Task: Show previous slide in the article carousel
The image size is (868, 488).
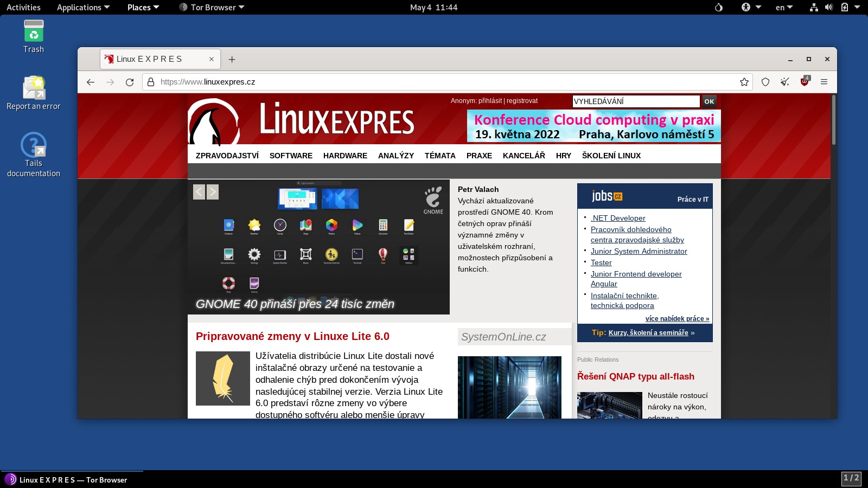Action: (x=199, y=192)
